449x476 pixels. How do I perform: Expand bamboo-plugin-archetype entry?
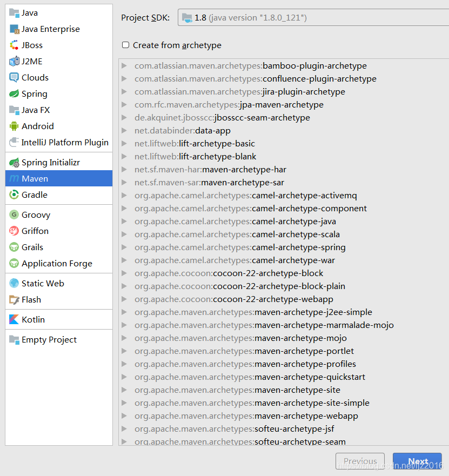coord(124,65)
